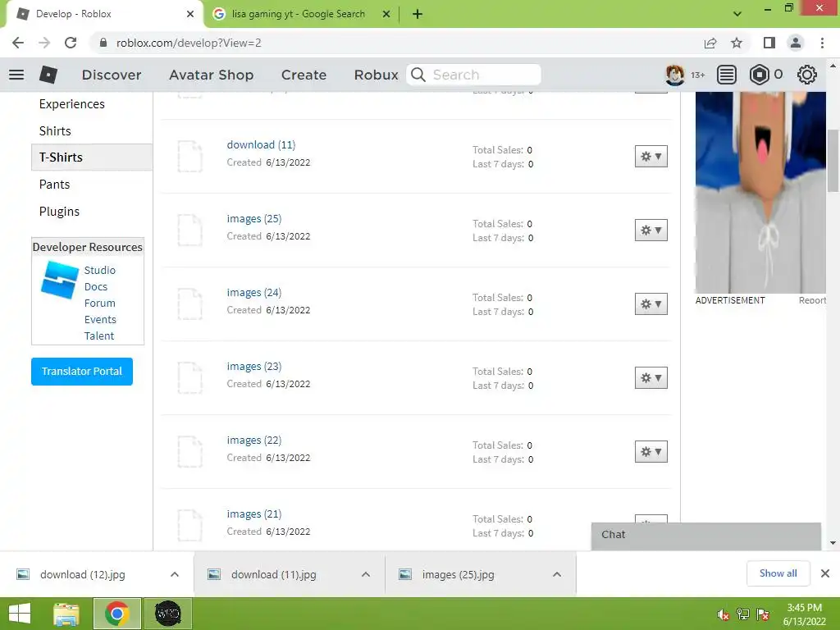Viewport: 840px width, 630px height.
Task: Click the network tray icon
Action: tap(743, 614)
